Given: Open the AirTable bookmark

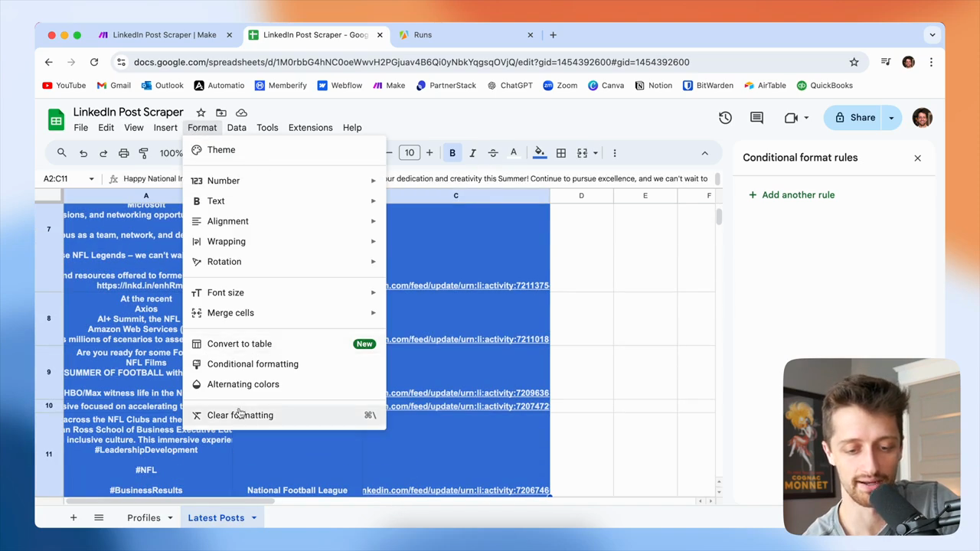Looking at the screenshot, I should click(765, 86).
